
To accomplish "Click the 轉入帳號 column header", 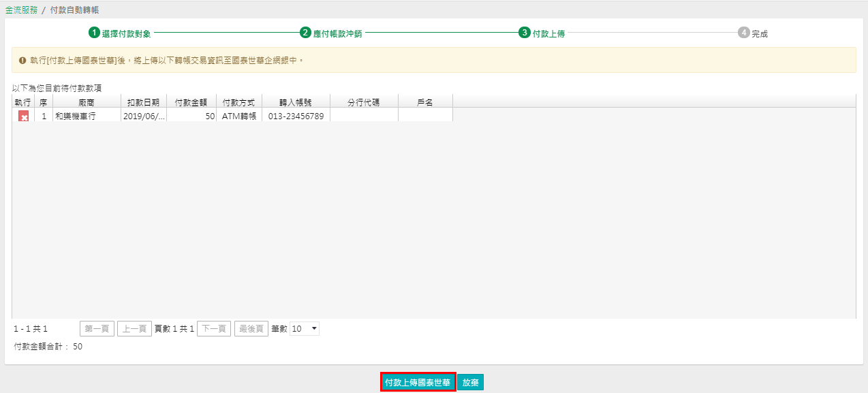I will 296,101.
